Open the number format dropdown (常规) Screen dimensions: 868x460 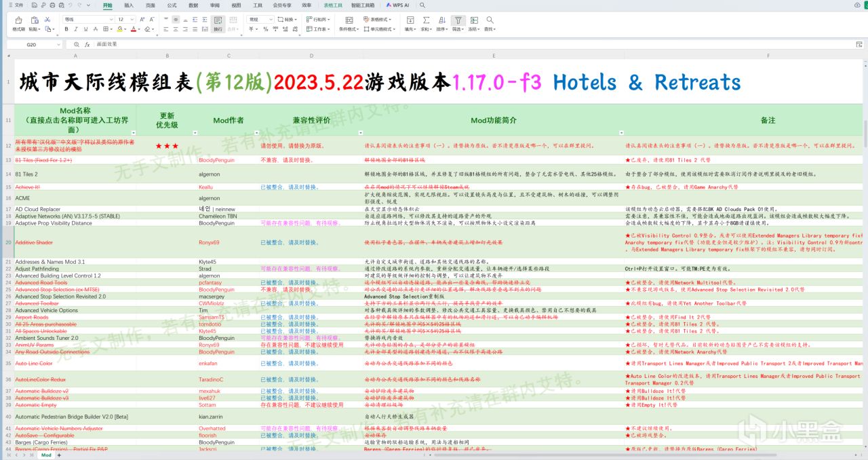(260, 19)
